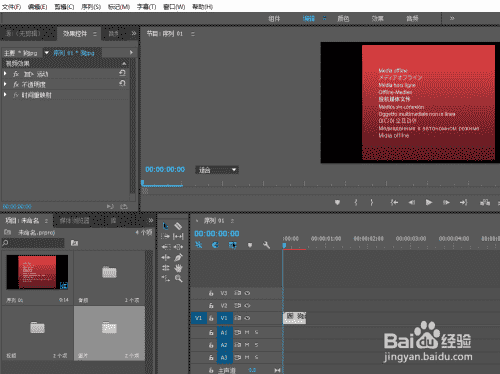Select the Track Select Forward tool

[x=165, y=236]
